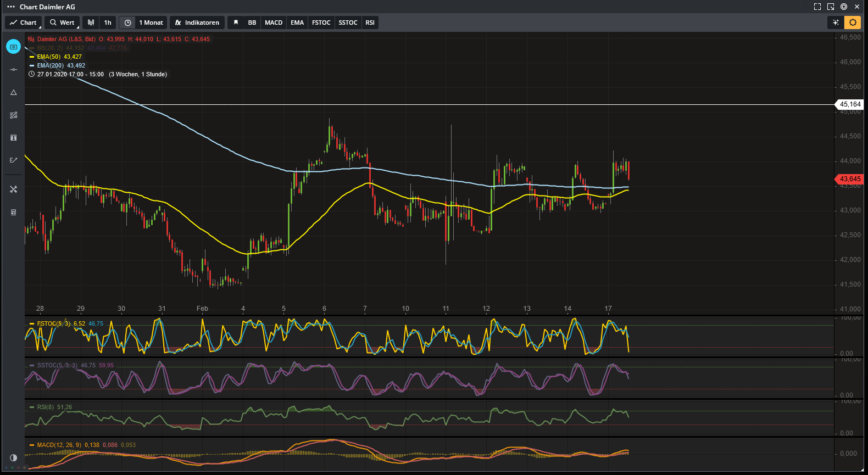
Task: Toggle the BB indicator button
Action: tap(252, 23)
